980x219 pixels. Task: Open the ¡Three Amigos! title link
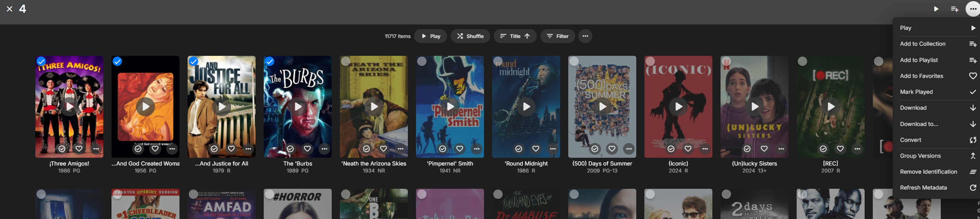[x=70, y=164]
